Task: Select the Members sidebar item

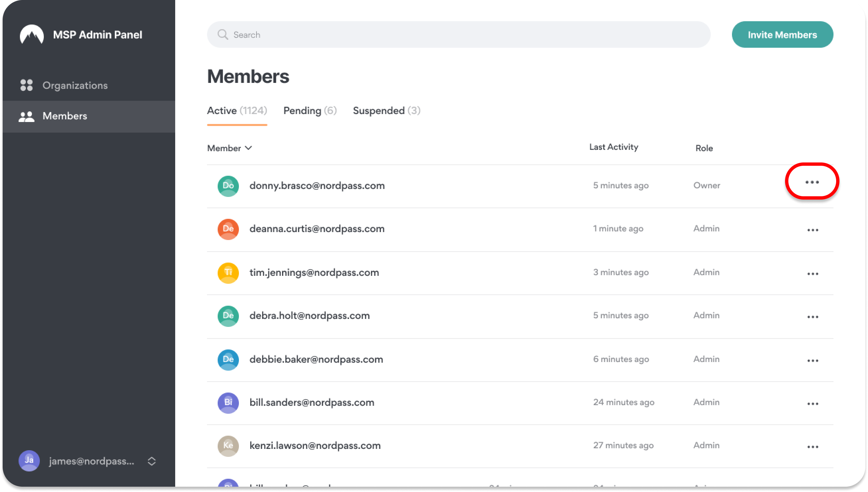Action: 89,116
